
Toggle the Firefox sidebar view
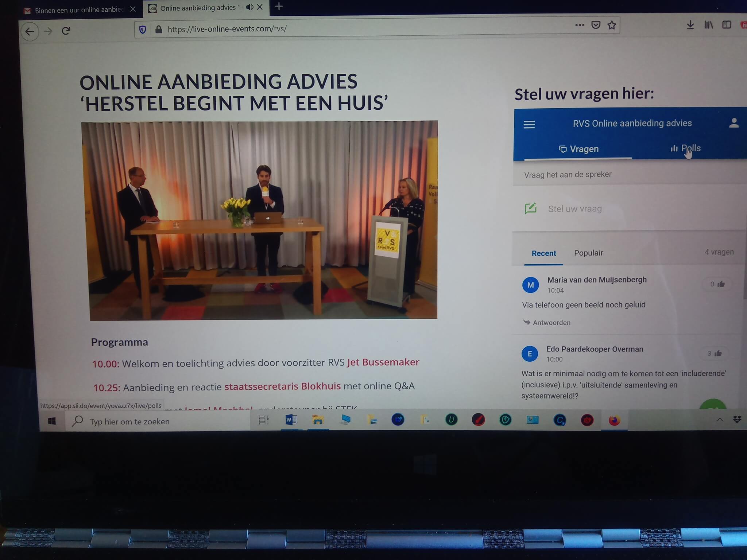click(726, 25)
